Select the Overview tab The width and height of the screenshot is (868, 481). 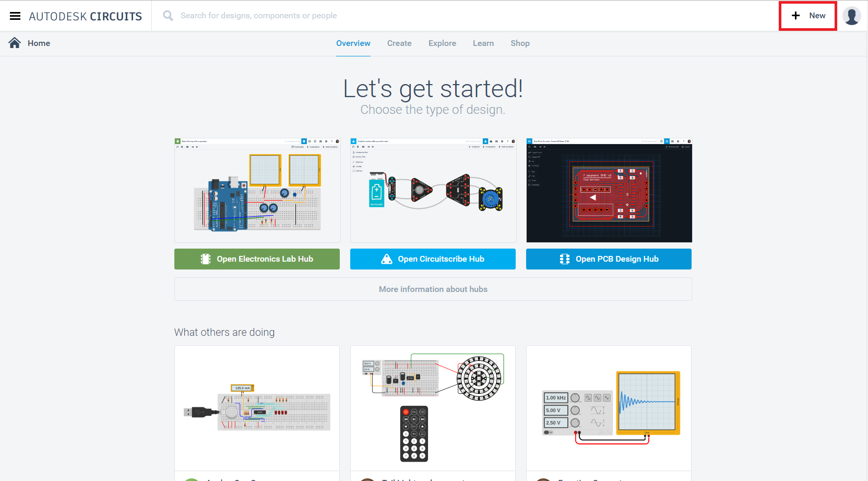pyautogui.click(x=353, y=43)
